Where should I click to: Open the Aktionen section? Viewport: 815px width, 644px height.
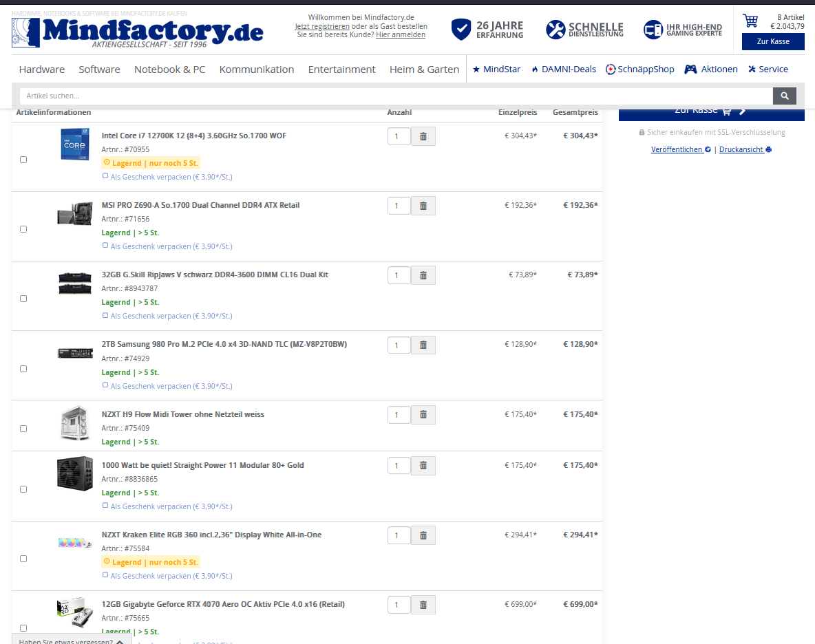[x=710, y=69]
